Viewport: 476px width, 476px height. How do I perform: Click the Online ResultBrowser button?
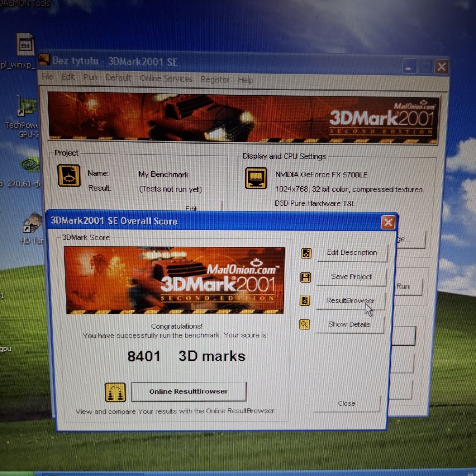pos(188,392)
